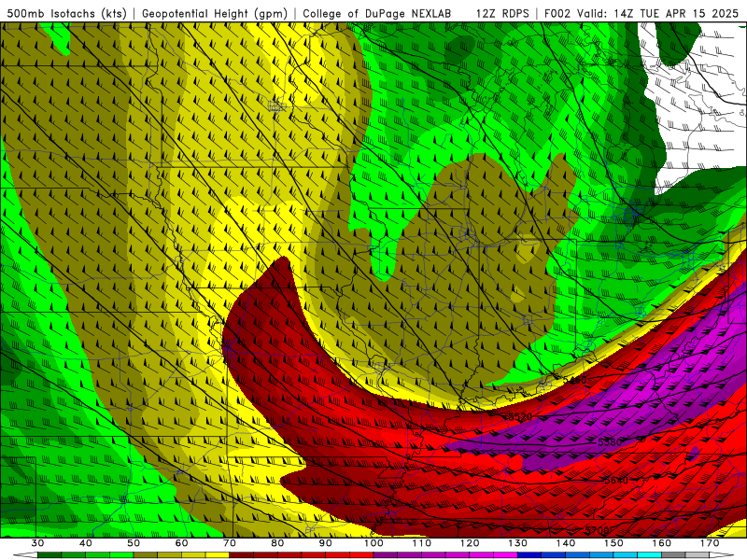Image resolution: width=747 pixels, height=560 pixels.
Task: Click the 'College of DuPage NEXLAB' label
Action: pyautogui.click(x=377, y=13)
